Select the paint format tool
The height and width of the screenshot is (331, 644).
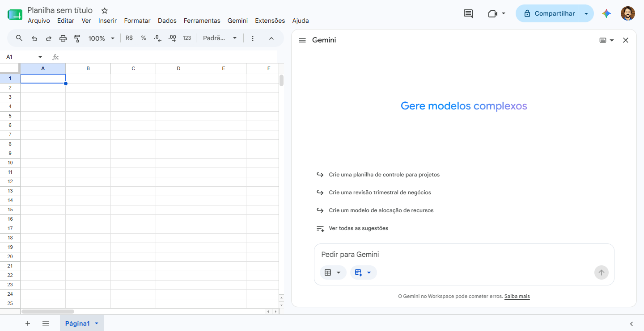(77, 38)
